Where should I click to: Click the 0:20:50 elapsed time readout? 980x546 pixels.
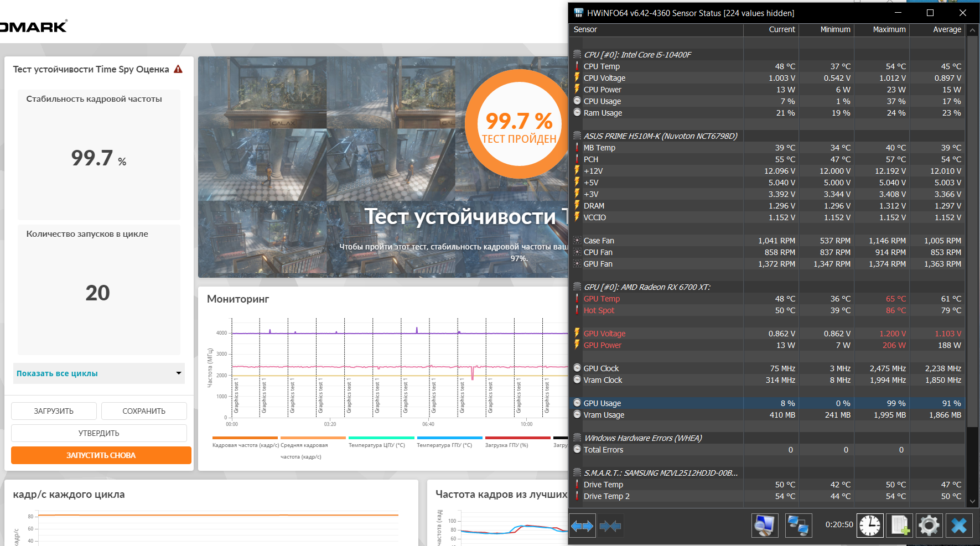click(x=839, y=524)
